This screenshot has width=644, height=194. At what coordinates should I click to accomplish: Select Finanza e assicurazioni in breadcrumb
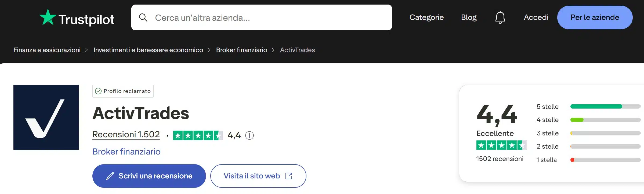point(47,50)
